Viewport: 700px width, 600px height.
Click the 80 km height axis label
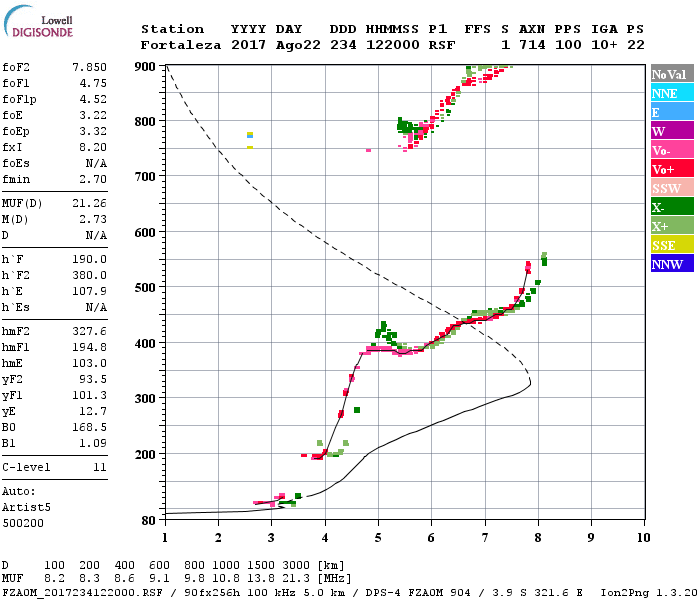point(148,520)
